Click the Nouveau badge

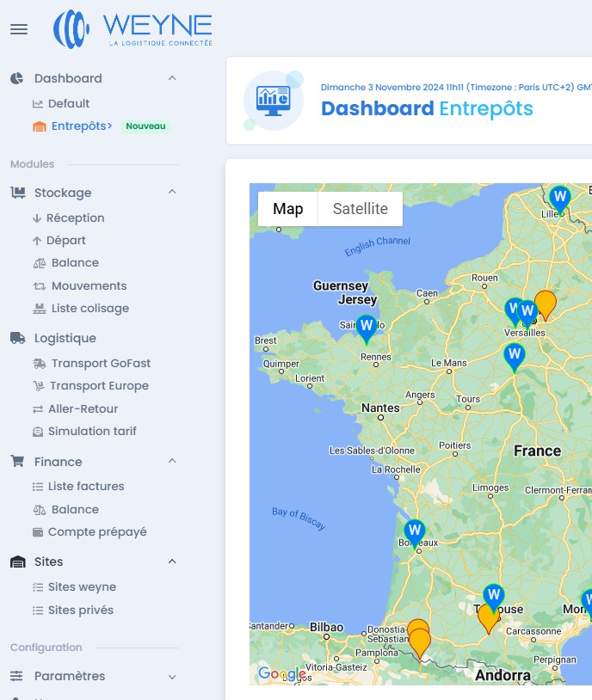(145, 126)
